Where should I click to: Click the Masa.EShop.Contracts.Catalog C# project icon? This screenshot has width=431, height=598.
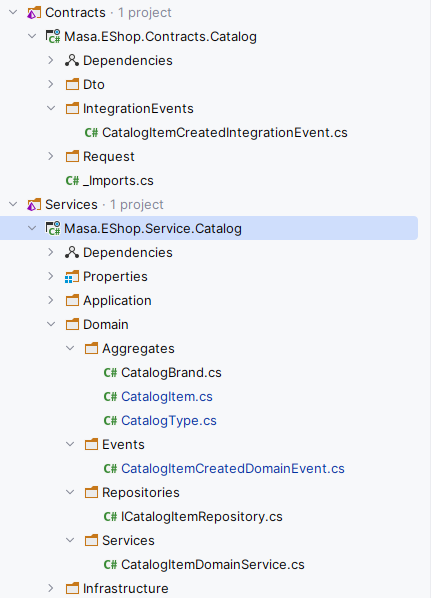click(53, 37)
